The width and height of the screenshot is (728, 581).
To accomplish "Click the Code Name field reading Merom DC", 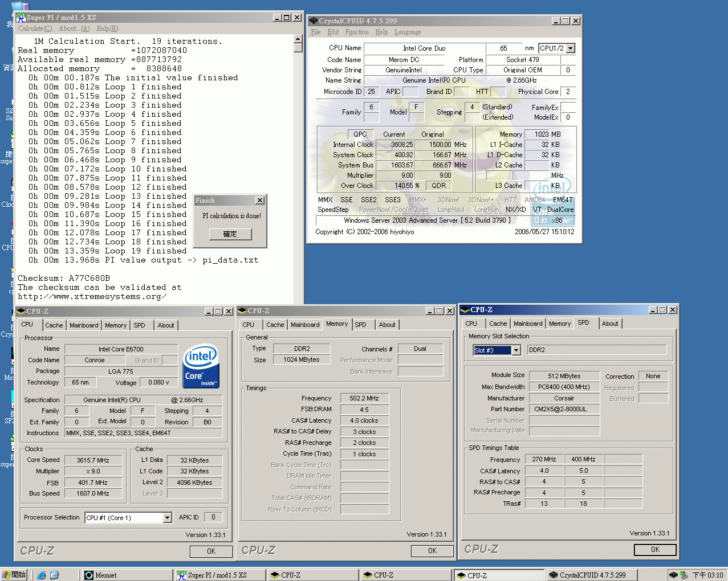I will 404,60.
